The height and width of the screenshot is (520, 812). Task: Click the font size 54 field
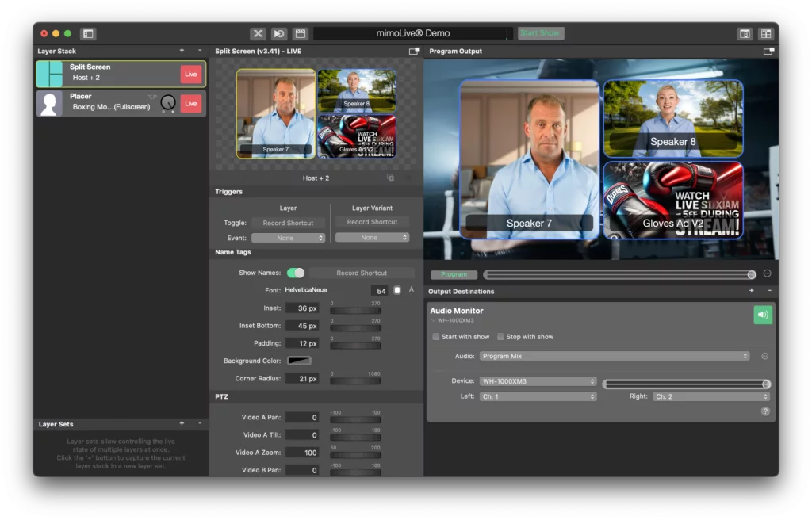click(379, 291)
